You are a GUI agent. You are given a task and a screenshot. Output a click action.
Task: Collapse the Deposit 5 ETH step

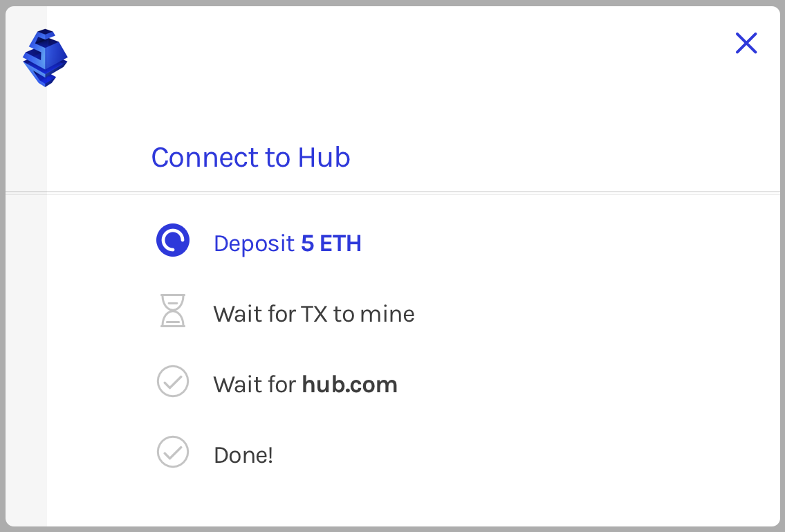pyautogui.click(x=288, y=244)
